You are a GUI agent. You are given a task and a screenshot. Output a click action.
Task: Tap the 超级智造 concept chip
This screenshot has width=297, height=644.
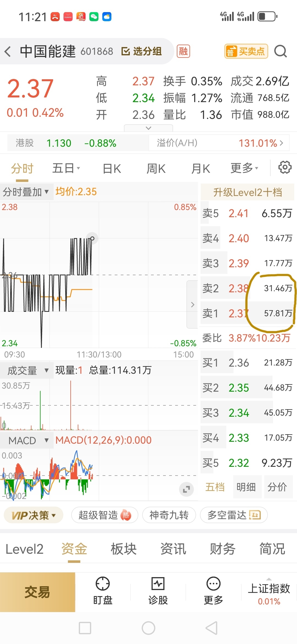[105, 515]
